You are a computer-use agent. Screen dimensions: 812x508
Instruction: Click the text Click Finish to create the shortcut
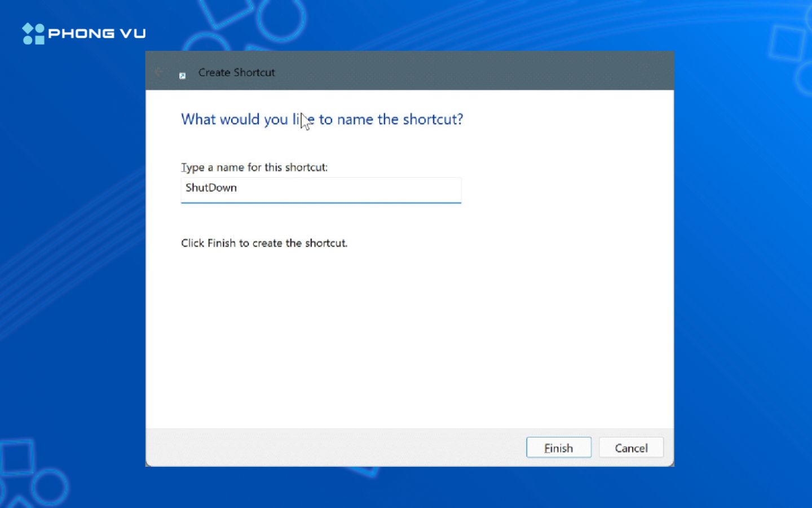pyautogui.click(x=264, y=243)
